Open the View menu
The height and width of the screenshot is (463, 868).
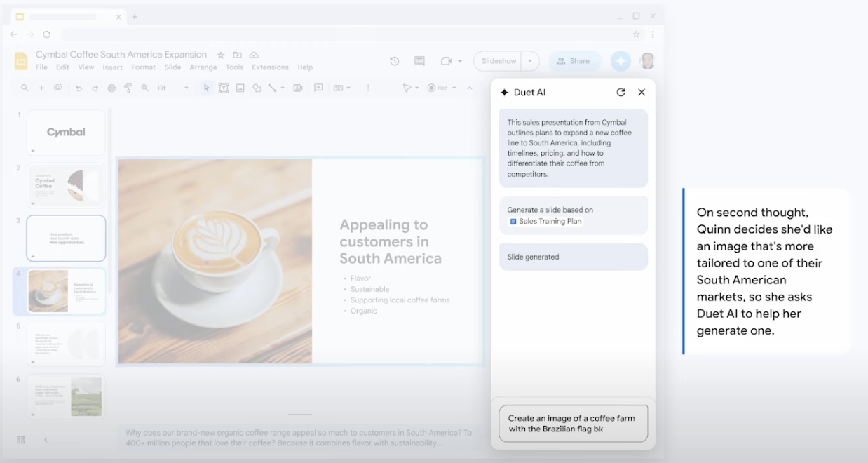click(x=86, y=67)
